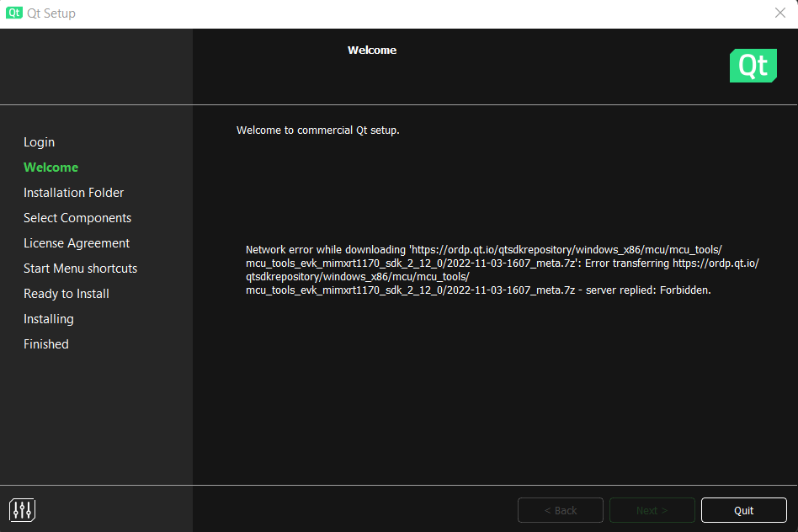Click the Quit button
798x532 pixels.
pyautogui.click(x=743, y=510)
